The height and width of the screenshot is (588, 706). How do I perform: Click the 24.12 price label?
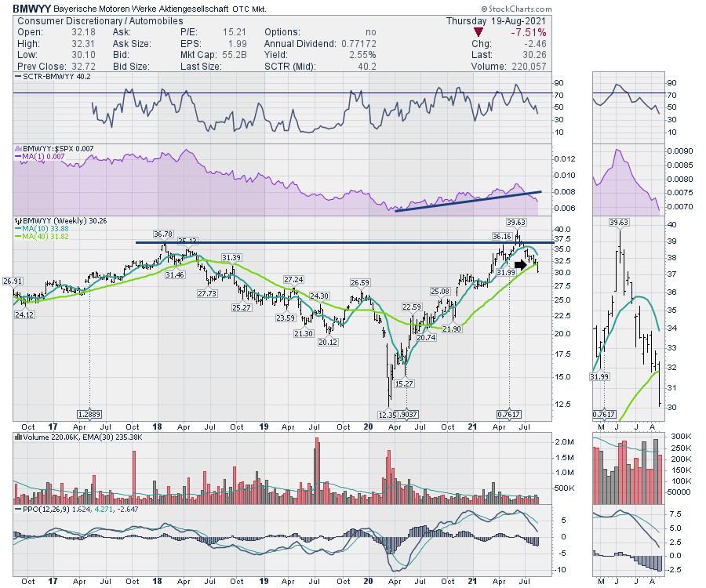pyautogui.click(x=24, y=314)
